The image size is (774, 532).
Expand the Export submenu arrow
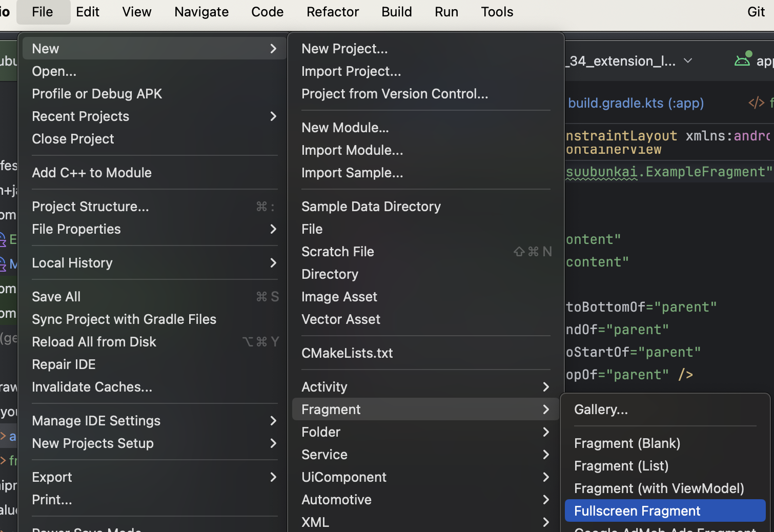273,477
